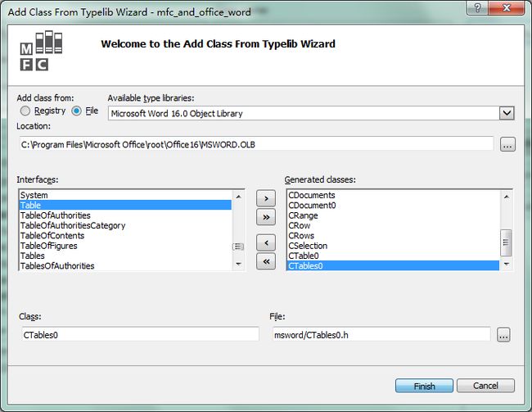Click Interfaces list scroll down arrow
This screenshot has height=412, width=532.
(x=238, y=264)
